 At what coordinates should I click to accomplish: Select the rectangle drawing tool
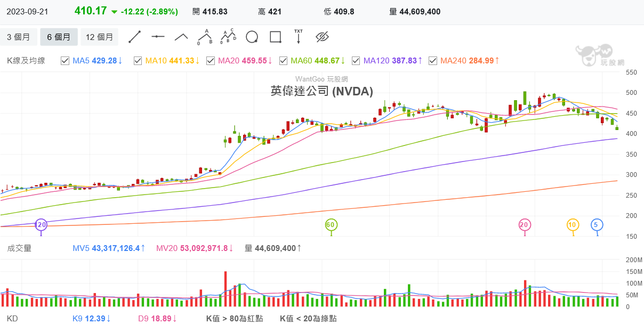275,37
